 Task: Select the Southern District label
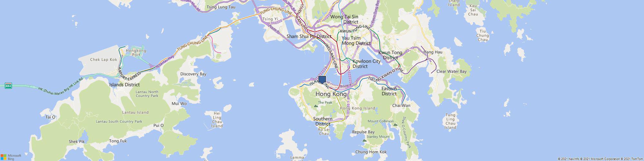click(x=323, y=121)
